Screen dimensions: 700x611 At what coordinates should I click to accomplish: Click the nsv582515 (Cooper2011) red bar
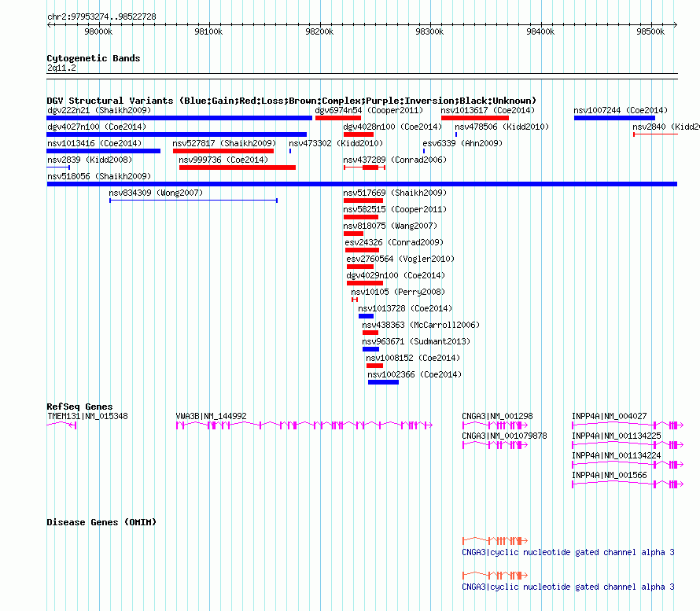click(361, 217)
